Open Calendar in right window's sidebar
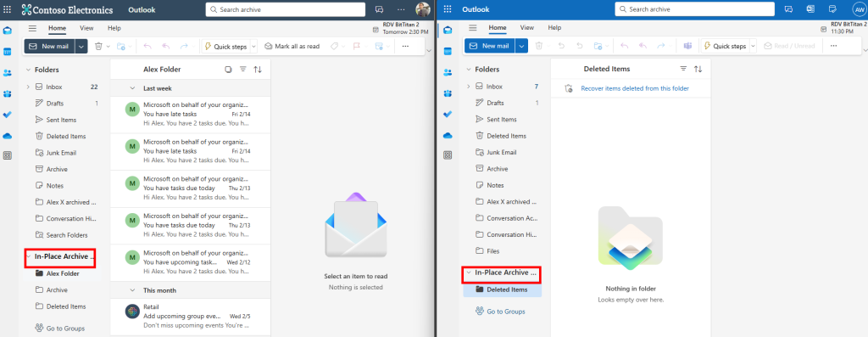 click(448, 51)
